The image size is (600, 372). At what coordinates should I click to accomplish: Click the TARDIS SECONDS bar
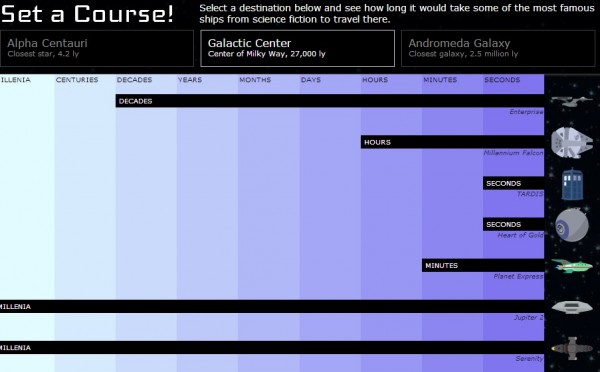tap(514, 183)
